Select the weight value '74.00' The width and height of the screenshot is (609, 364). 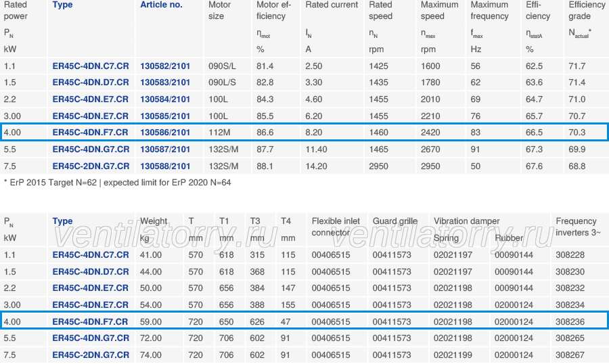151,355
